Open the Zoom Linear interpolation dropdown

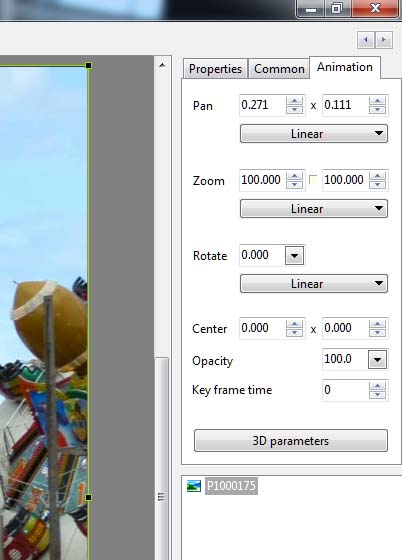coord(314,209)
